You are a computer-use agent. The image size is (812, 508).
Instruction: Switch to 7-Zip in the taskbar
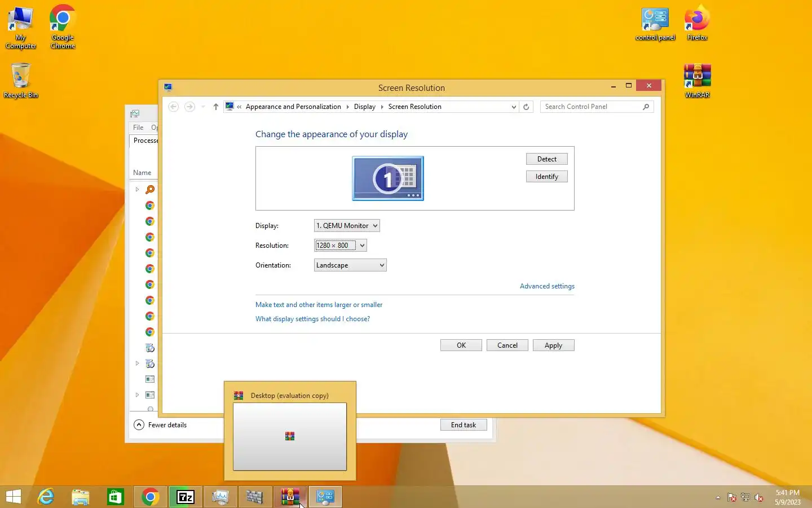pyautogui.click(x=186, y=497)
